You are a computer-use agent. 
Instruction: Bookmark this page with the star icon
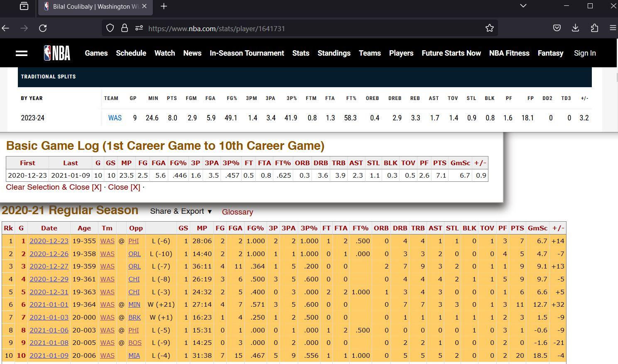click(x=489, y=28)
